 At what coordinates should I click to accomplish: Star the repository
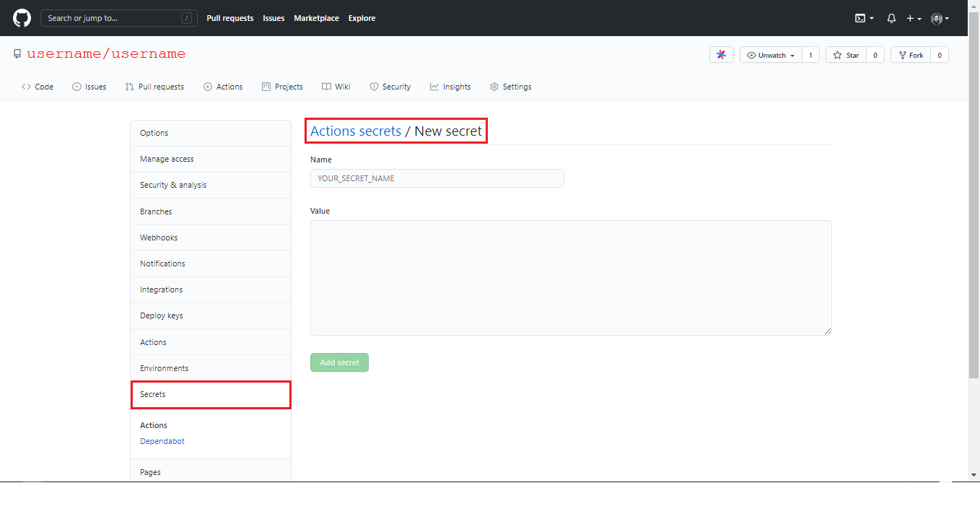(x=845, y=54)
